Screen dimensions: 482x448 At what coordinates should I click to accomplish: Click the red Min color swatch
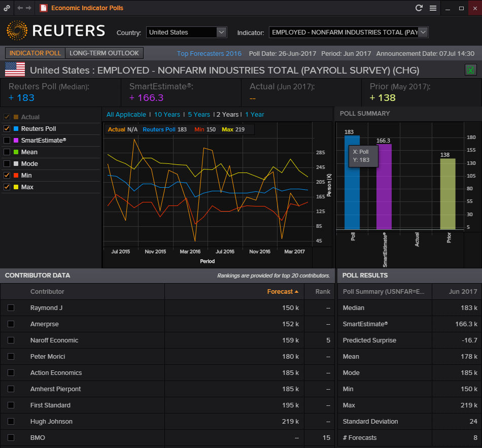click(16, 175)
